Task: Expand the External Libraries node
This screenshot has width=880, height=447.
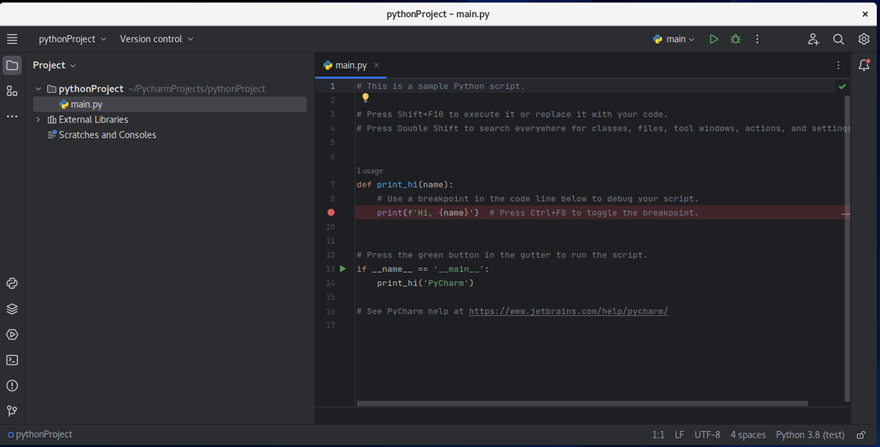Action: pyautogui.click(x=38, y=120)
